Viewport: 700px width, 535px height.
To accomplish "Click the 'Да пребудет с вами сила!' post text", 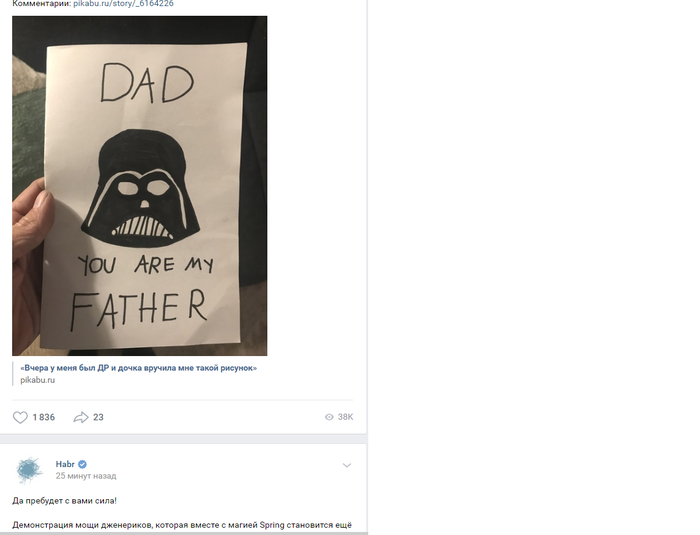I will [x=64, y=501].
